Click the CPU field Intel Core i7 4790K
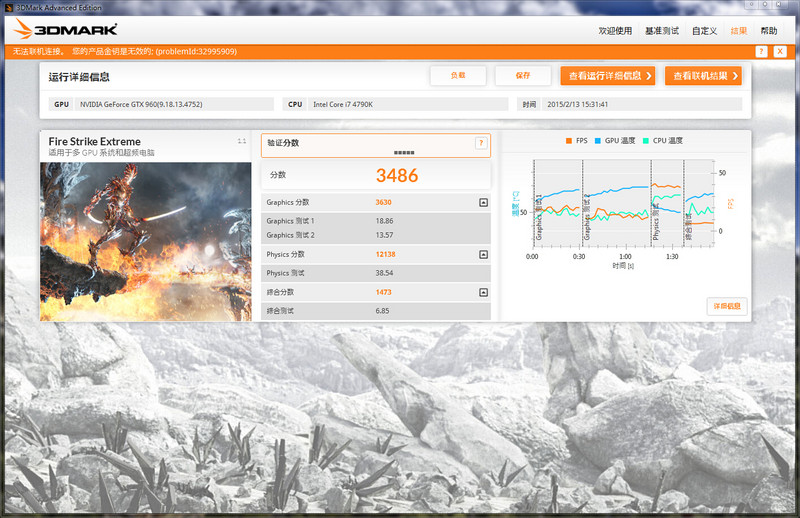This screenshot has width=800, height=518. (408, 104)
